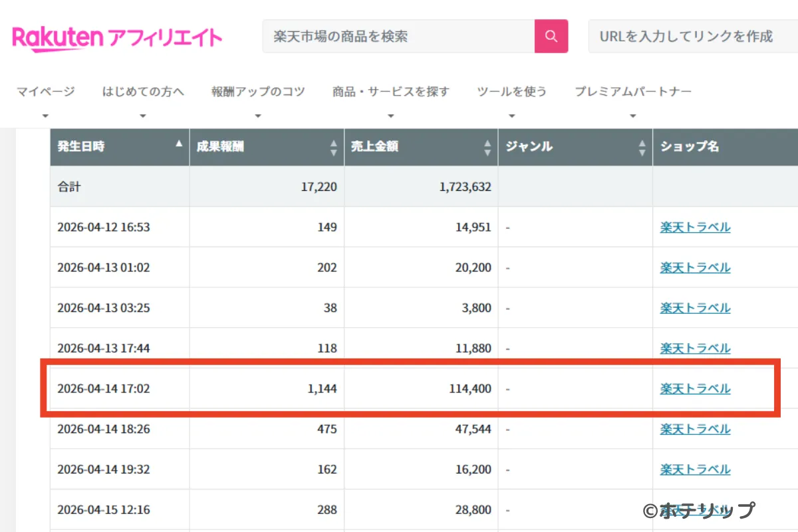Select date cell 2026-04-13 17:44
798x532 pixels.
pos(104,348)
